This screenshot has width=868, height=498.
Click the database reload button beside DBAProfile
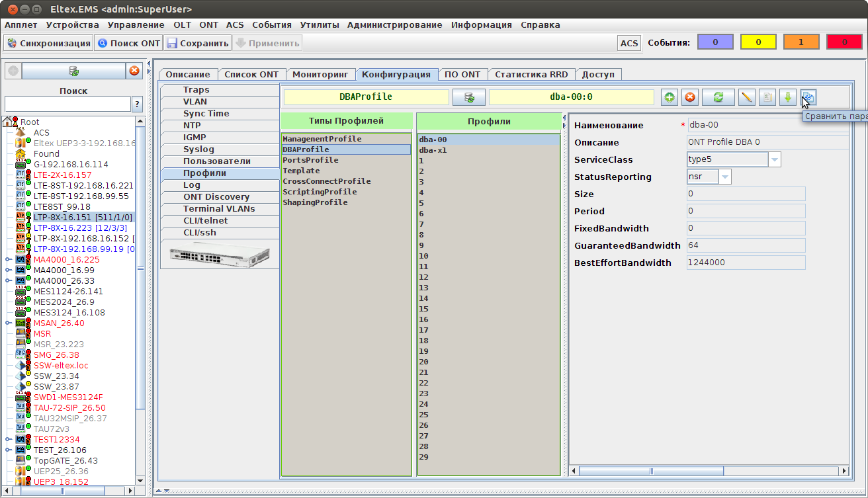coord(469,97)
